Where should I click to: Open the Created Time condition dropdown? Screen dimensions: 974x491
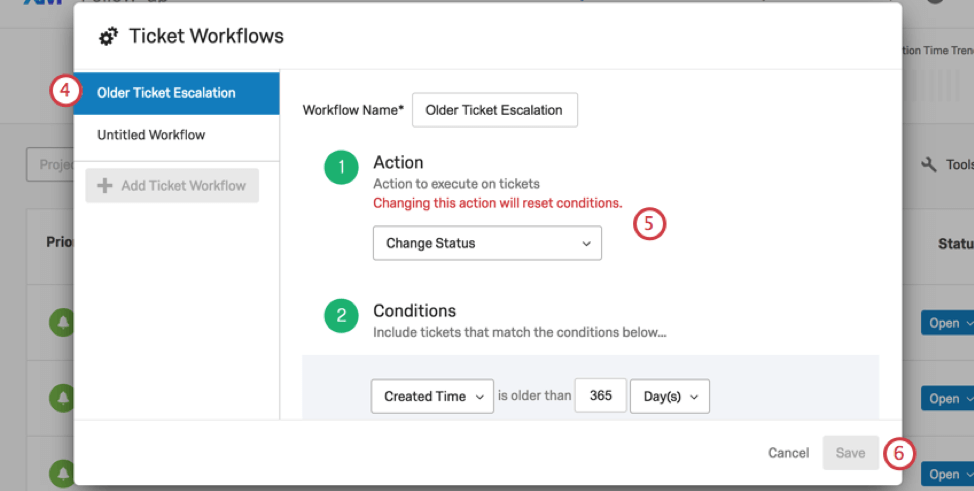click(x=433, y=396)
